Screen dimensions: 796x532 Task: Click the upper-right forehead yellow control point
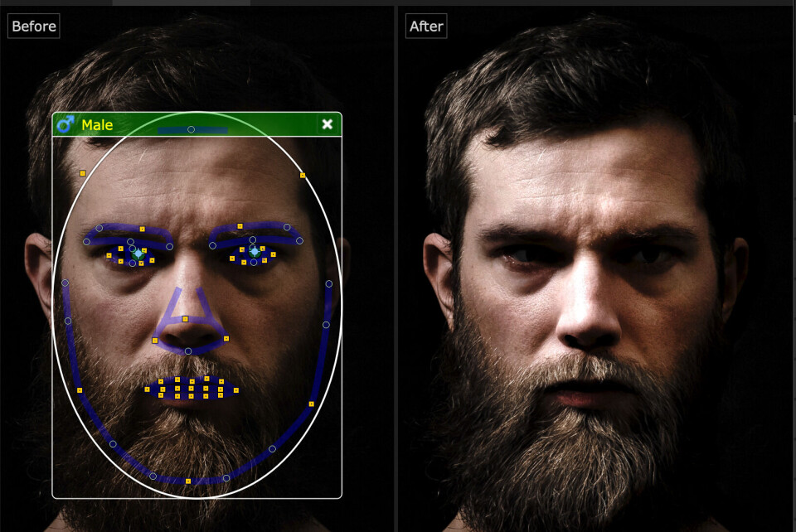click(x=303, y=175)
